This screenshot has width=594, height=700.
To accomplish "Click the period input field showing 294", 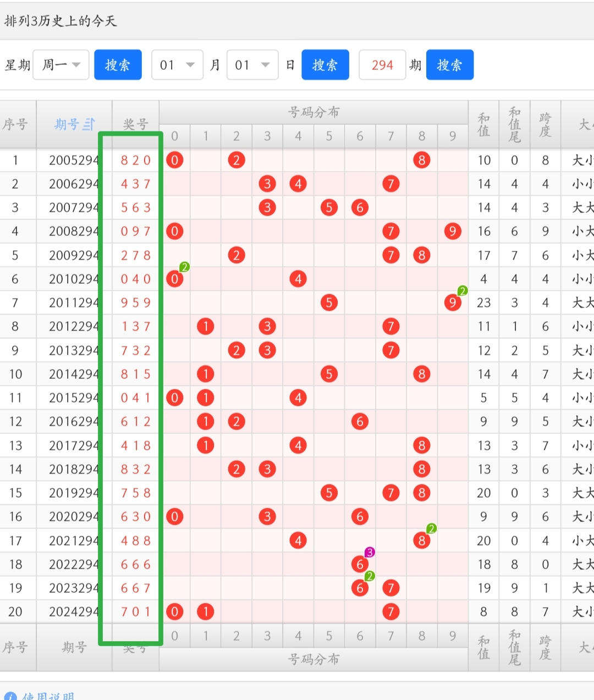I will tap(382, 65).
